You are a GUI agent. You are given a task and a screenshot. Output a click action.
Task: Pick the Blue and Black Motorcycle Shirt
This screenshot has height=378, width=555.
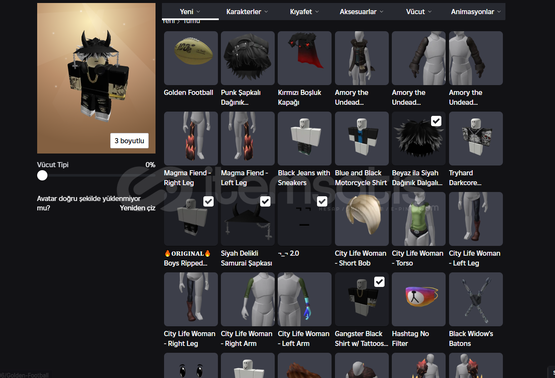[x=362, y=138]
